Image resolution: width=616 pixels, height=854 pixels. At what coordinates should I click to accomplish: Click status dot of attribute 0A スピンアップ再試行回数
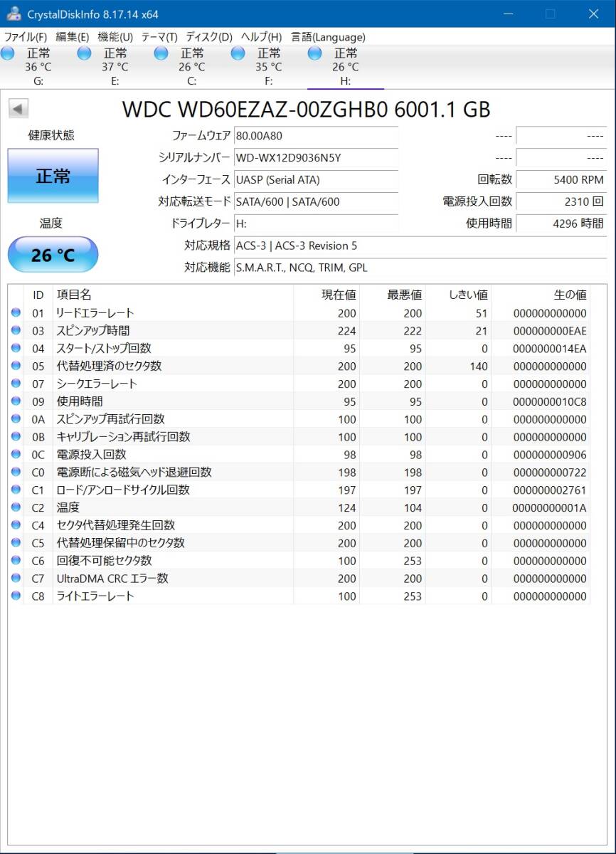click(16, 419)
